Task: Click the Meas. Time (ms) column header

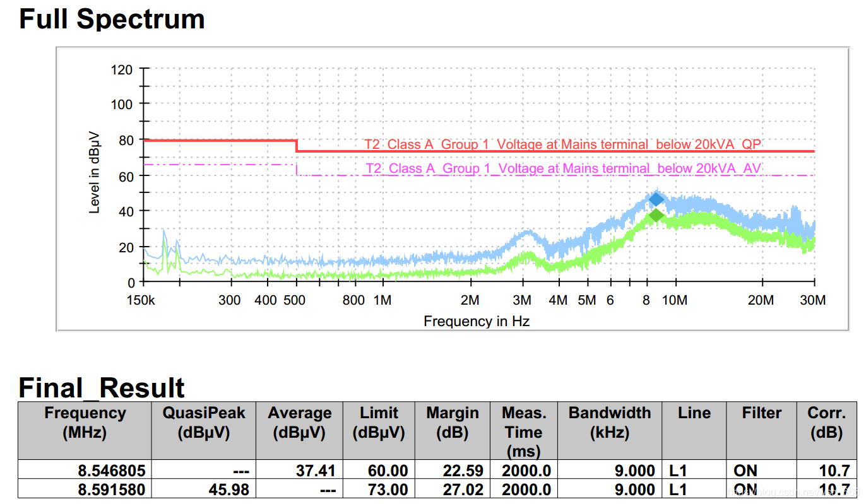Action: [523, 432]
